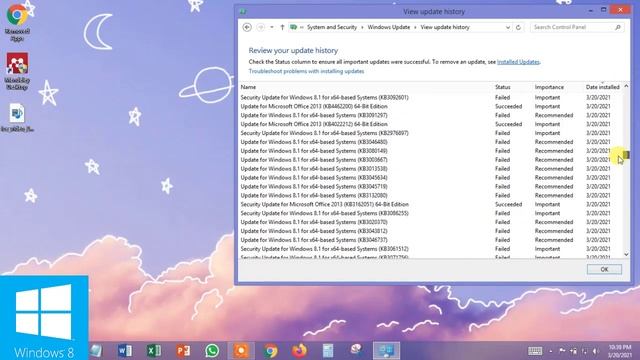Select System and Security in breadcrumb
The height and width of the screenshot is (360, 640).
point(332,27)
